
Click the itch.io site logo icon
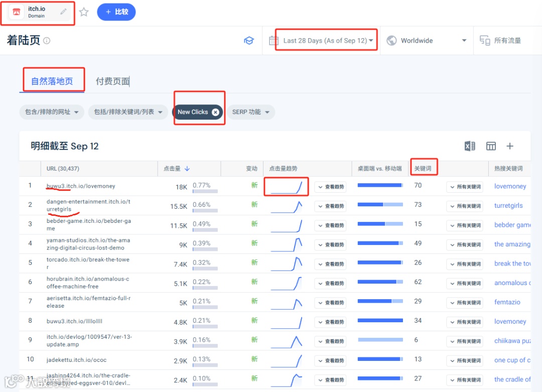tap(16, 12)
